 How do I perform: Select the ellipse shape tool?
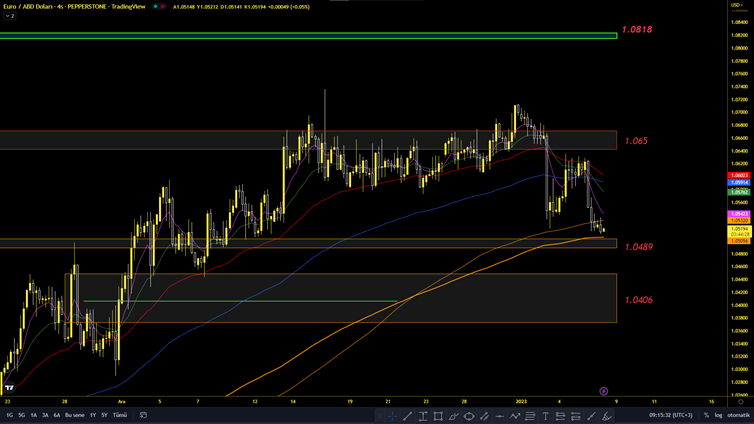pos(469,416)
